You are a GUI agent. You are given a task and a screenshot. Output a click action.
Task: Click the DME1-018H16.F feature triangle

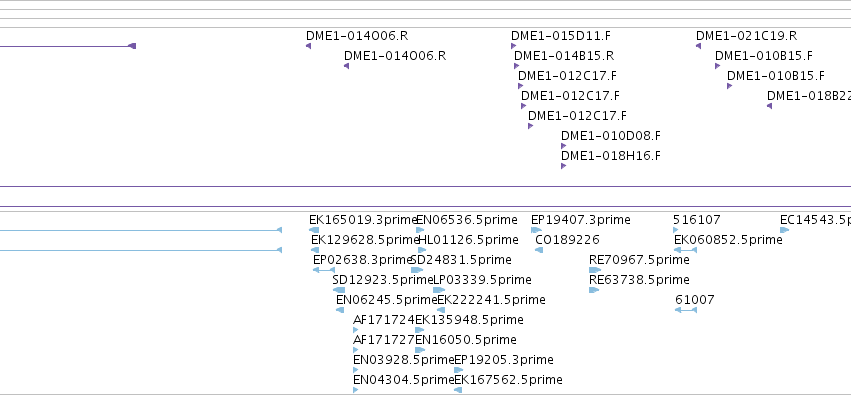click(563, 166)
